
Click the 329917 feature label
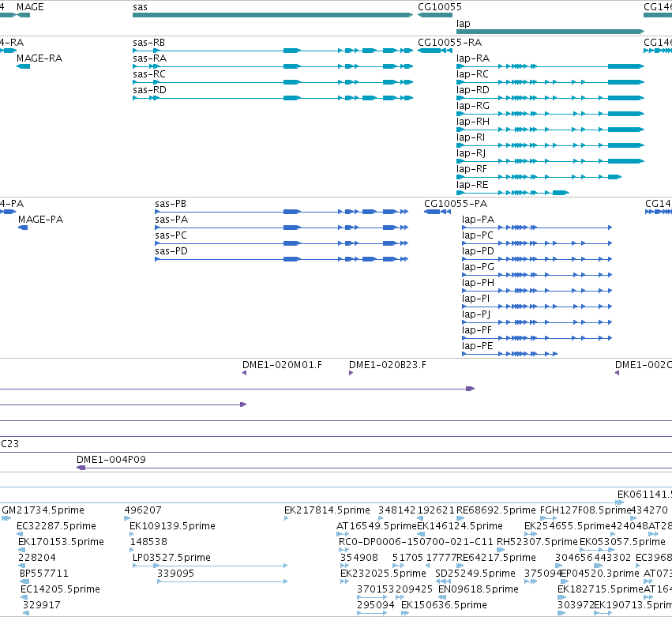point(42,605)
